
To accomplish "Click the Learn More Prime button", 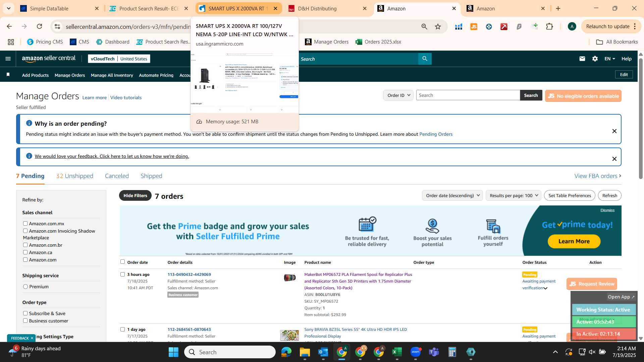I will click(x=574, y=241).
